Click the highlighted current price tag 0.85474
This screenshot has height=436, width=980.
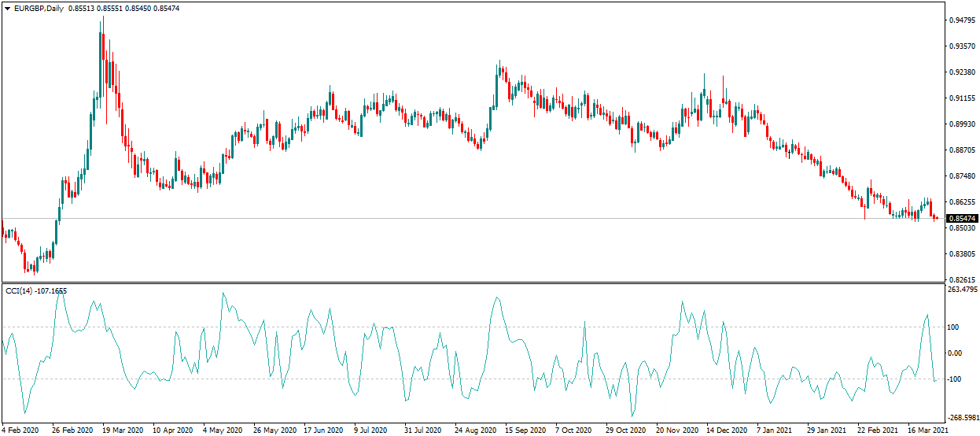click(962, 218)
